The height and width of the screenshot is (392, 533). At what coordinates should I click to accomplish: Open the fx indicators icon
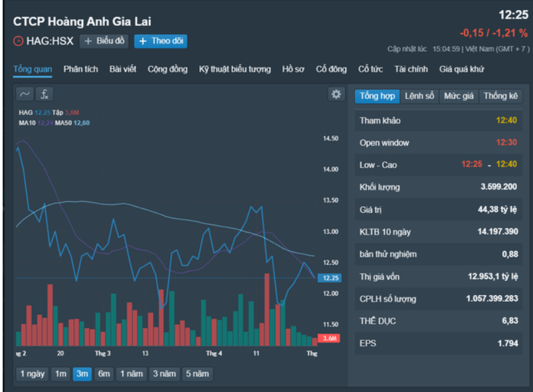pyautogui.click(x=44, y=94)
